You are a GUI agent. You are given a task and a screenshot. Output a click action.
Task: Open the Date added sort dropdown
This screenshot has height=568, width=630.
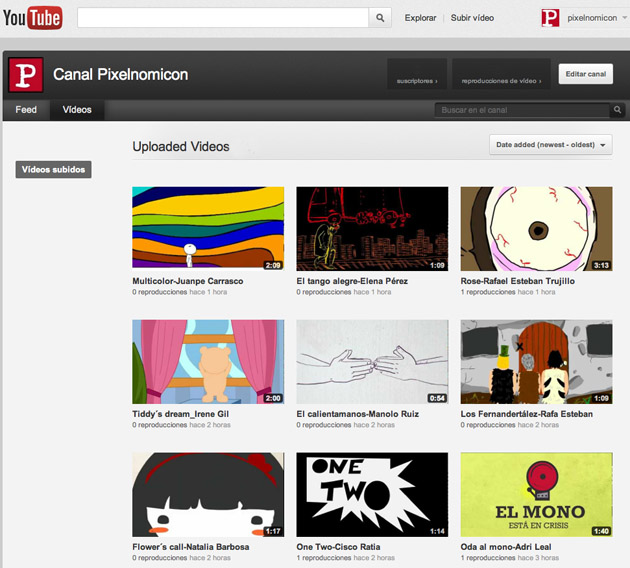[x=551, y=145]
